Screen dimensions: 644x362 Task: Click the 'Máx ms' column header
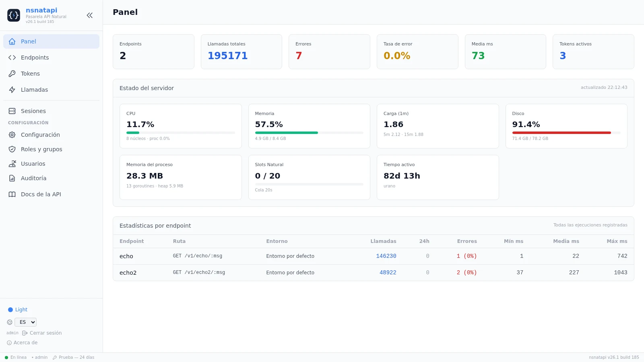pyautogui.click(x=617, y=241)
